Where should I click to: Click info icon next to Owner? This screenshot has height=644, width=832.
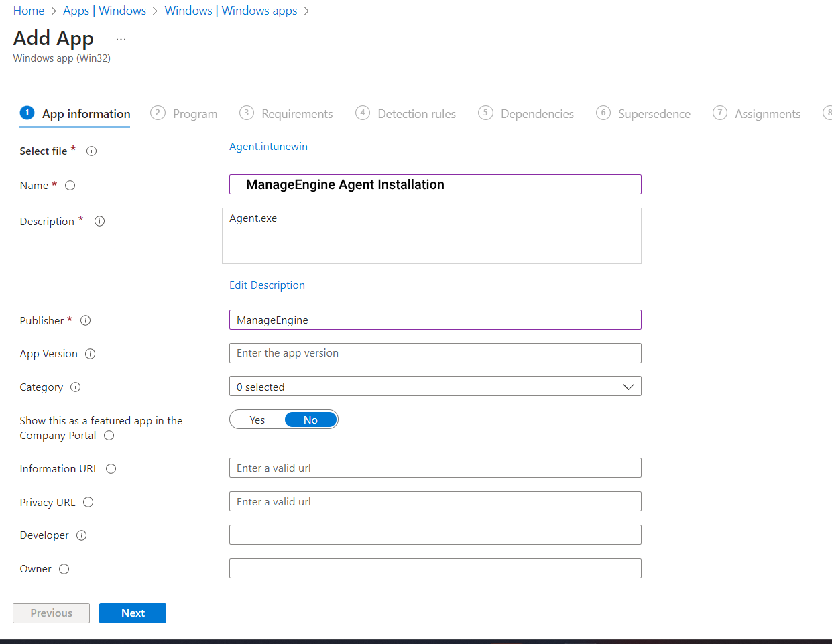64,569
